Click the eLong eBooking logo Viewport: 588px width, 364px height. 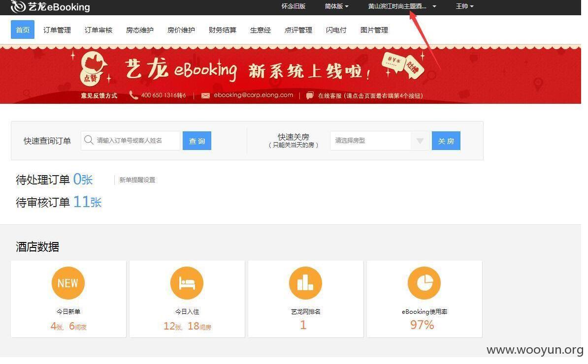50,6
